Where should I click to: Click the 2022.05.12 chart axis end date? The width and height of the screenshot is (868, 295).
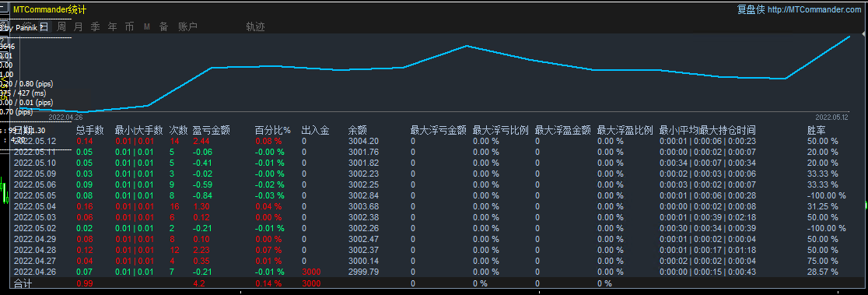pos(832,118)
